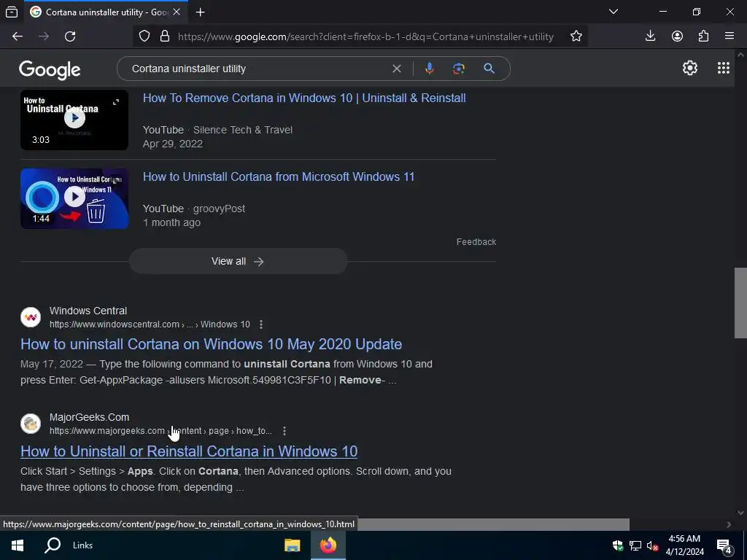This screenshot has width=747, height=560.
Task: Open MajorGeeks result three-dot menu
Action: [284, 431]
